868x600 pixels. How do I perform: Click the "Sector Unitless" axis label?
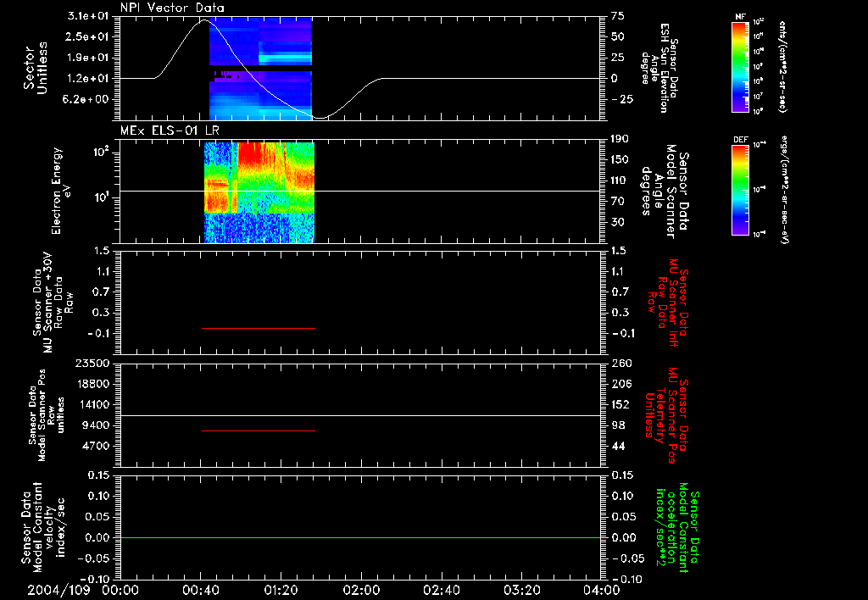coord(36,68)
